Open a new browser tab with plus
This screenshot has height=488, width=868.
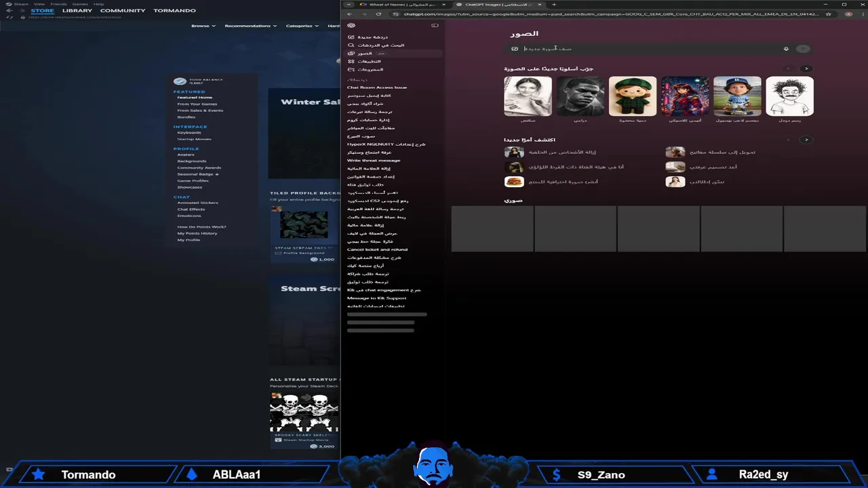[x=554, y=5]
